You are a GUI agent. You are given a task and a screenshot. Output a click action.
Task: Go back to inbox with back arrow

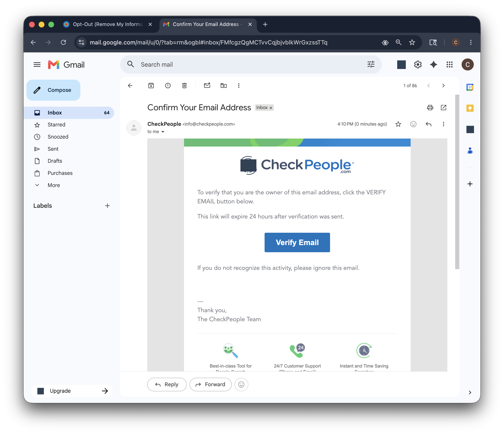pos(130,86)
